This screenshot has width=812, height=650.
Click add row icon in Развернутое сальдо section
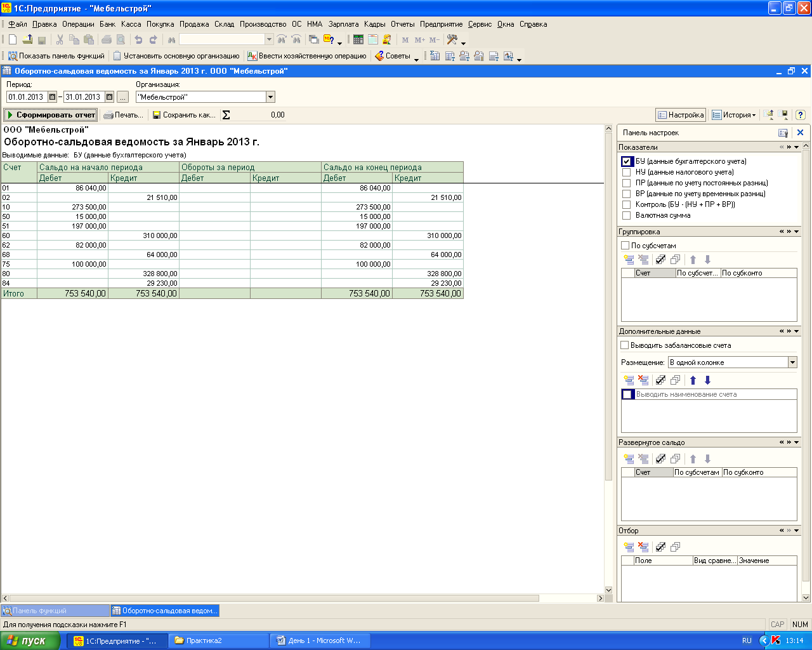(x=629, y=459)
